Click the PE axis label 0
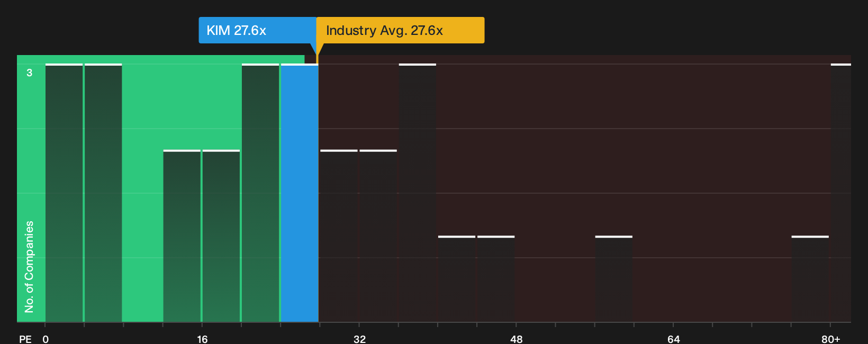The image size is (868, 344). [x=46, y=339]
